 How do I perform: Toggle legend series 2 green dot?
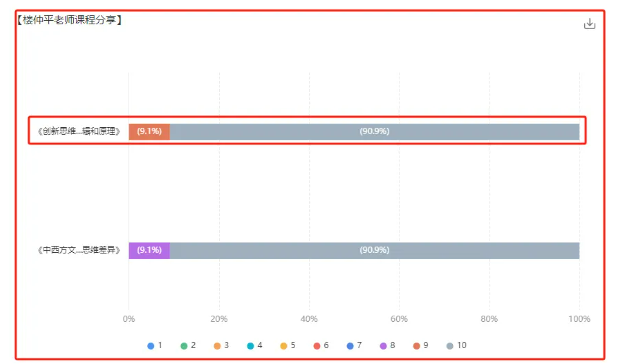(x=184, y=346)
